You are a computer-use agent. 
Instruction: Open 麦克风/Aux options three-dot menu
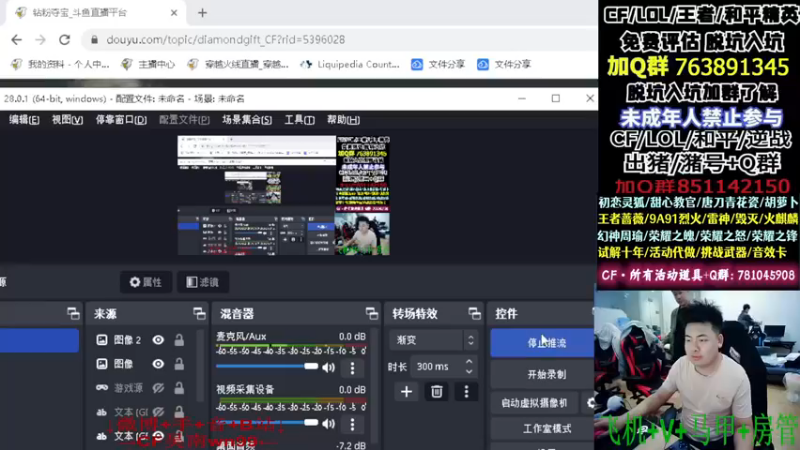[x=352, y=368]
